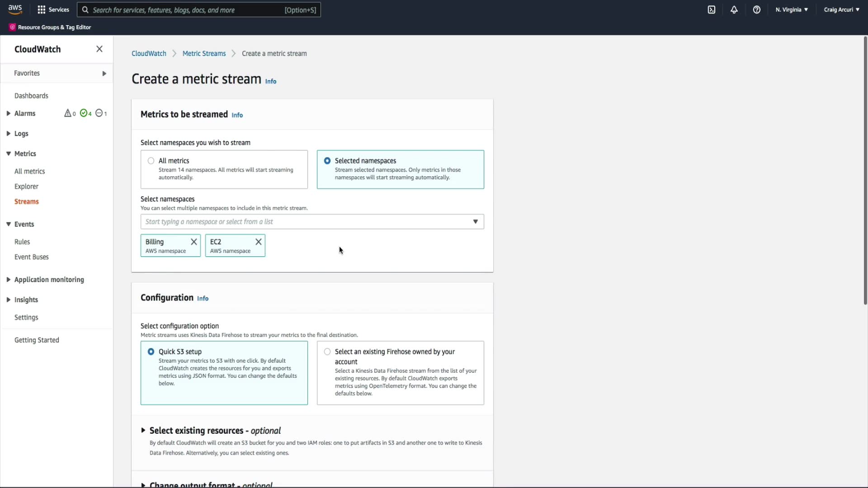Viewport: 868px width, 488px height.
Task: Select existing Firehose radio option
Action: pos(327,352)
